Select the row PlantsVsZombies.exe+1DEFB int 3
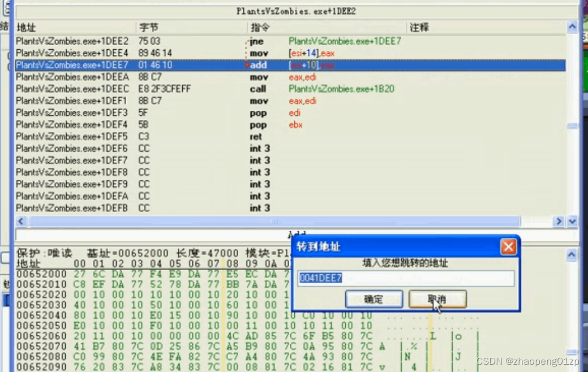Image resolution: width=588 pixels, height=372 pixels. click(290, 208)
